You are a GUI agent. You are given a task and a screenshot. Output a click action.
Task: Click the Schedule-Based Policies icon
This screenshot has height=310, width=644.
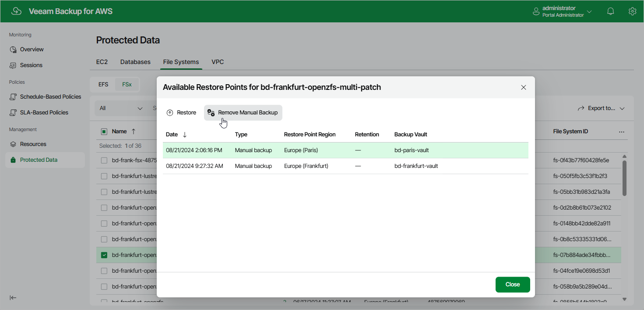(13, 97)
